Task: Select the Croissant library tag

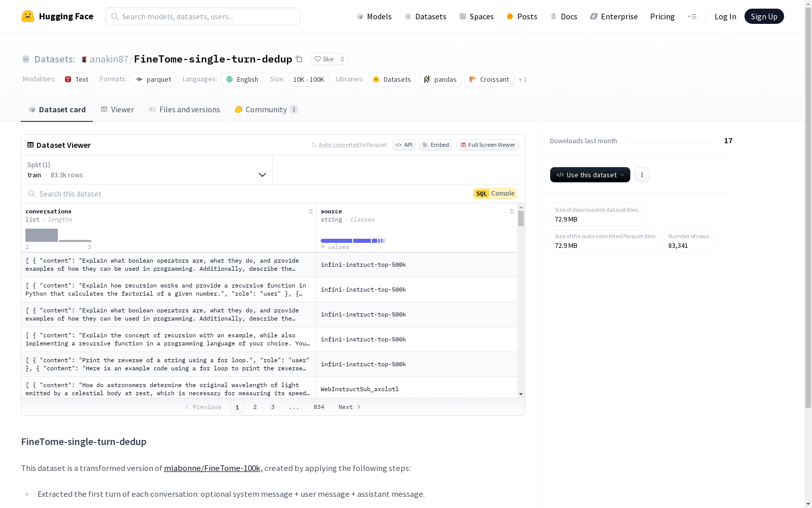Action: point(489,79)
